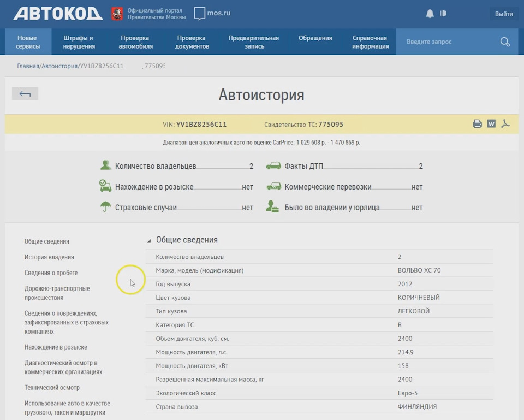
Task: Open Проверка документов menu
Action: tap(192, 42)
